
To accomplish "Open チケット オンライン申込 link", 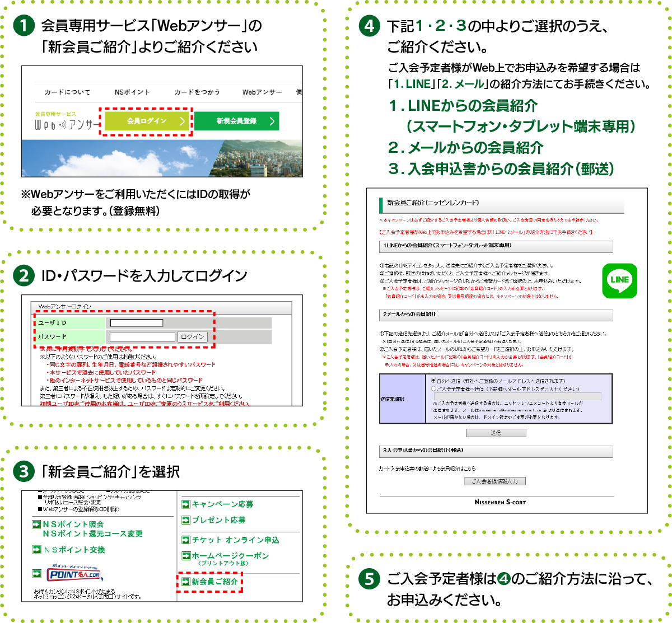I will (x=235, y=540).
